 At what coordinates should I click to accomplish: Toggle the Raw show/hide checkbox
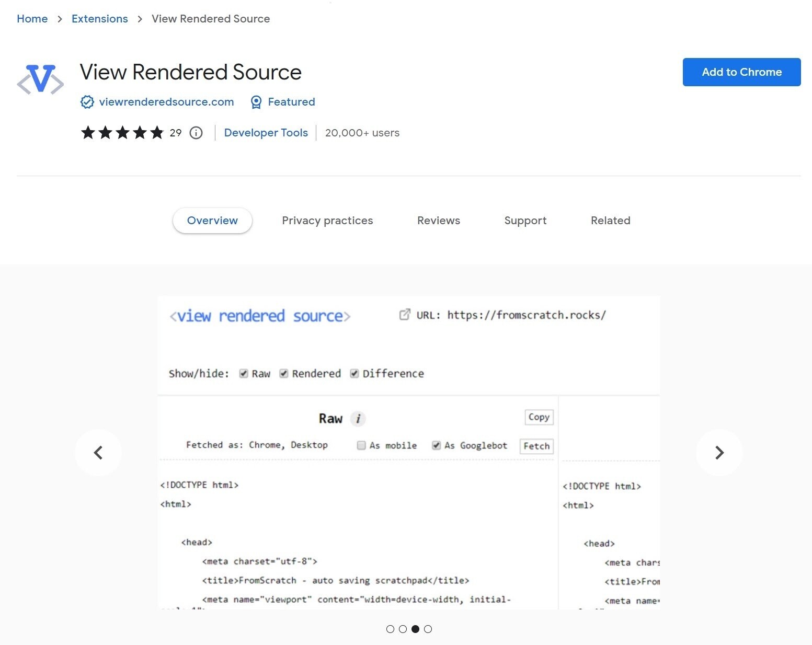pyautogui.click(x=244, y=373)
